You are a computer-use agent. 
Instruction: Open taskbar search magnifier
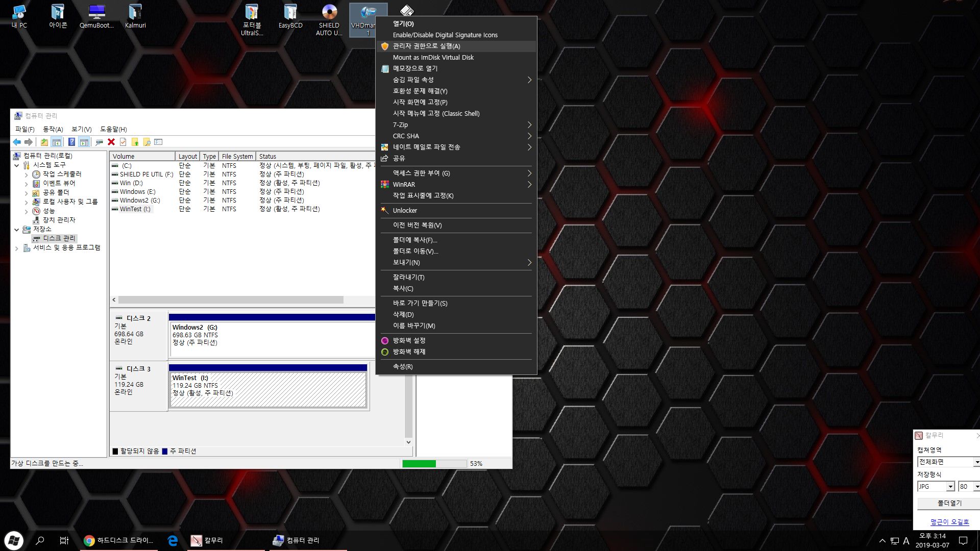[x=40, y=540]
